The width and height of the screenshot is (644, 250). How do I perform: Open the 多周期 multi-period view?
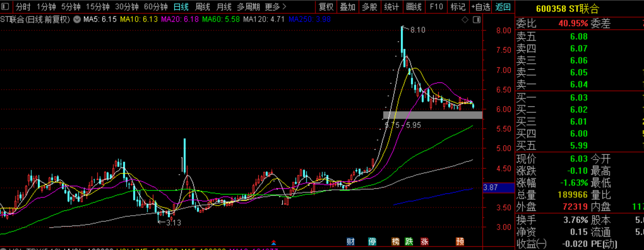(x=248, y=7)
